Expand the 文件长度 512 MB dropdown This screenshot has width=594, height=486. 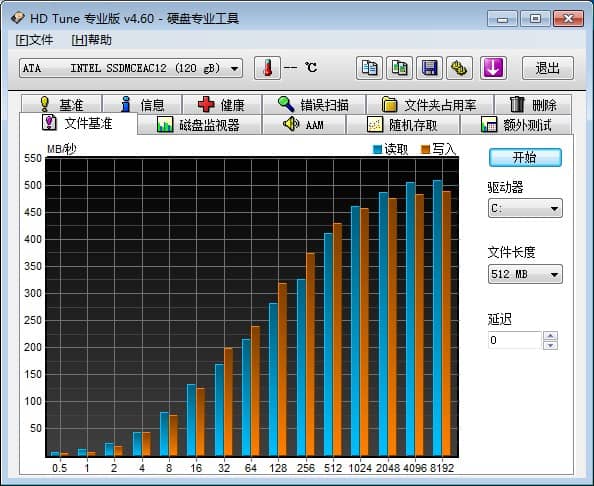[525, 274]
